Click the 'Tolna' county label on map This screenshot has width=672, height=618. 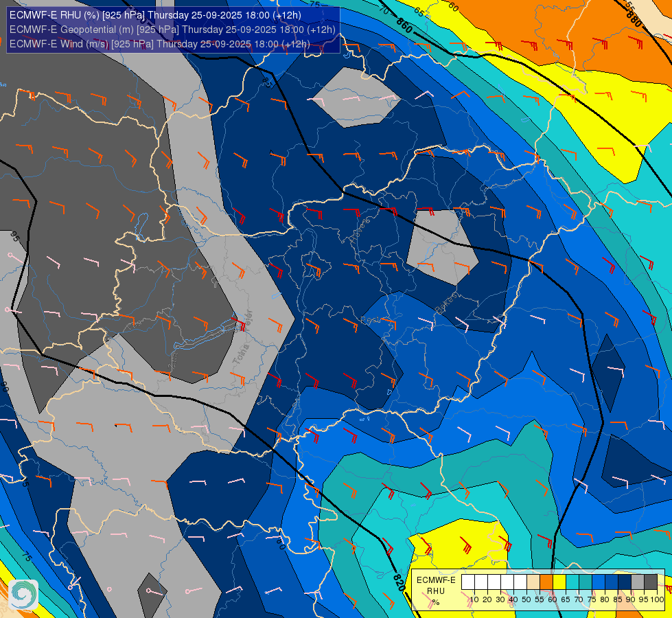[241, 355]
